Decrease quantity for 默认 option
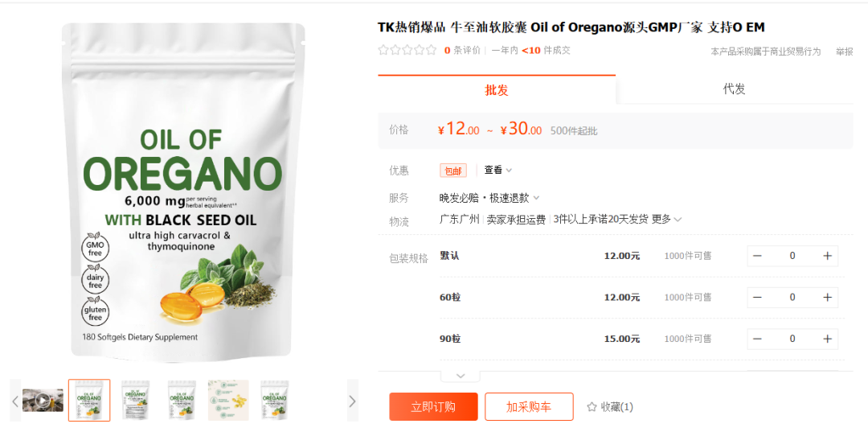This screenshot has height=432, width=868. [x=757, y=256]
